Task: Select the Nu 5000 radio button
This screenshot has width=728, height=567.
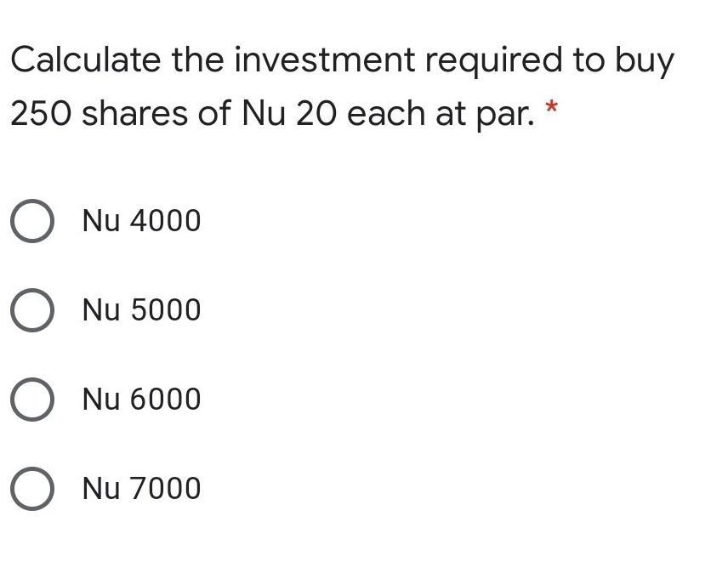Action: (x=32, y=310)
